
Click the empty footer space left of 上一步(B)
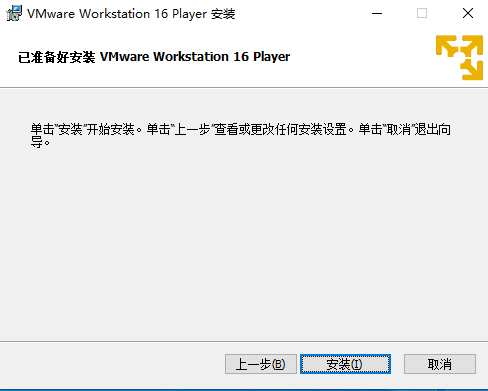[112, 364]
